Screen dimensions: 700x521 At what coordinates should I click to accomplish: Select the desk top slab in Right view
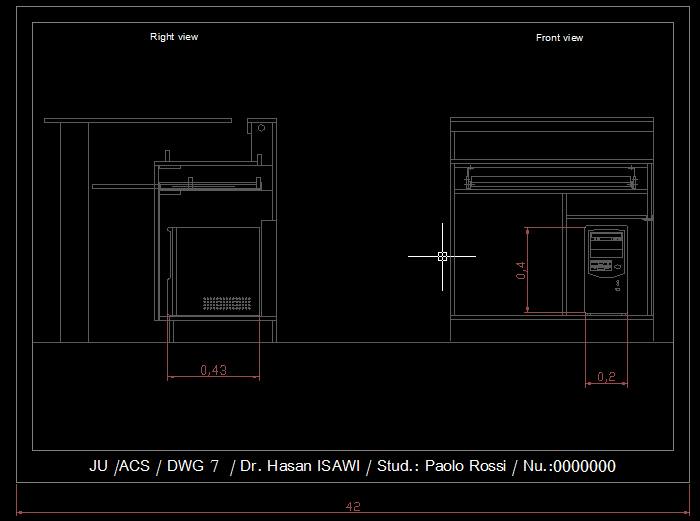point(138,121)
